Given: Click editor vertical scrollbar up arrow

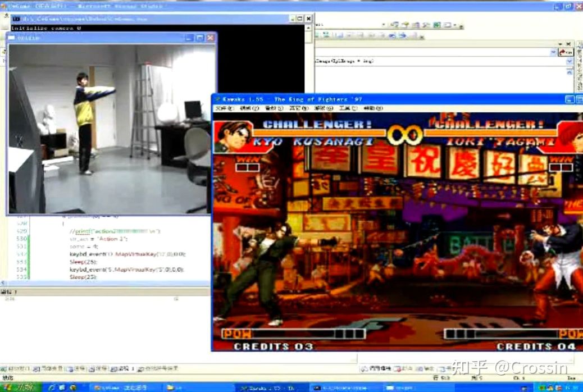Looking at the screenshot, I should [570, 72].
